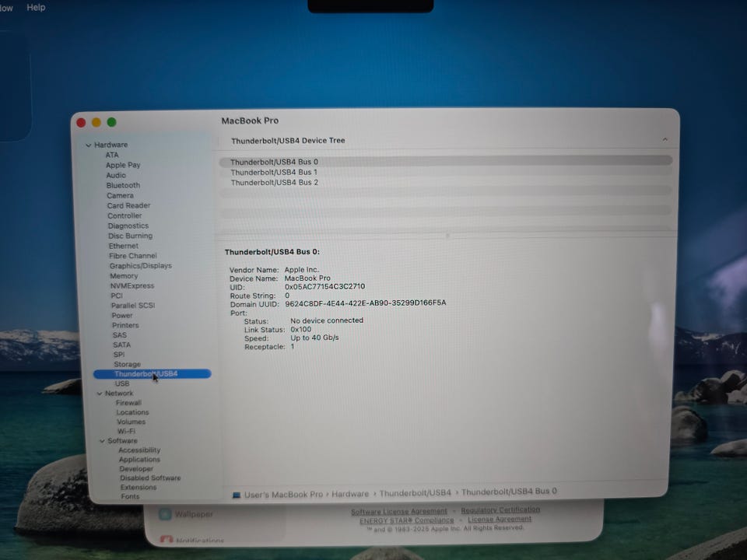Select Disc Burning in the sidebar
Viewport: 747px width, 560px height.
pyautogui.click(x=130, y=236)
